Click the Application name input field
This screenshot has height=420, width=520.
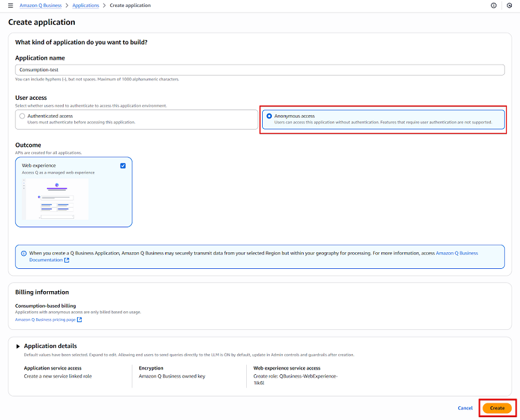tap(260, 69)
